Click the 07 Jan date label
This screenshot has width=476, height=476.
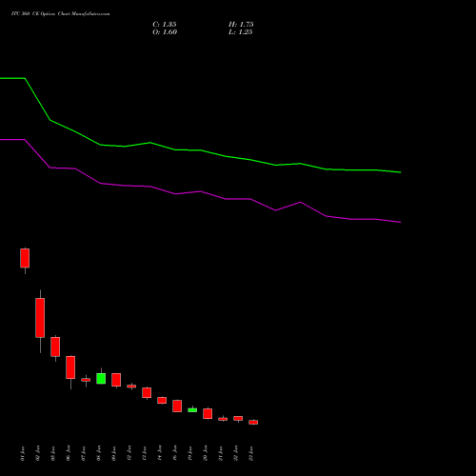point(84,453)
